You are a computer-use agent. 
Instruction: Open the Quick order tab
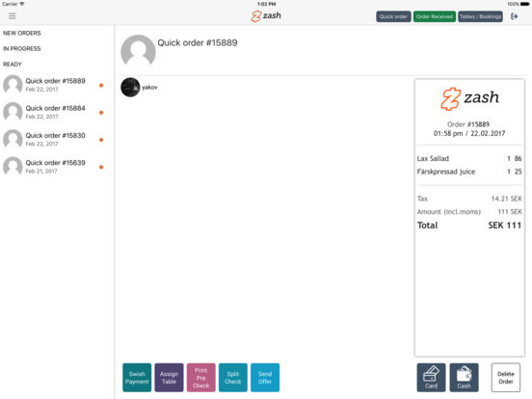(x=393, y=16)
